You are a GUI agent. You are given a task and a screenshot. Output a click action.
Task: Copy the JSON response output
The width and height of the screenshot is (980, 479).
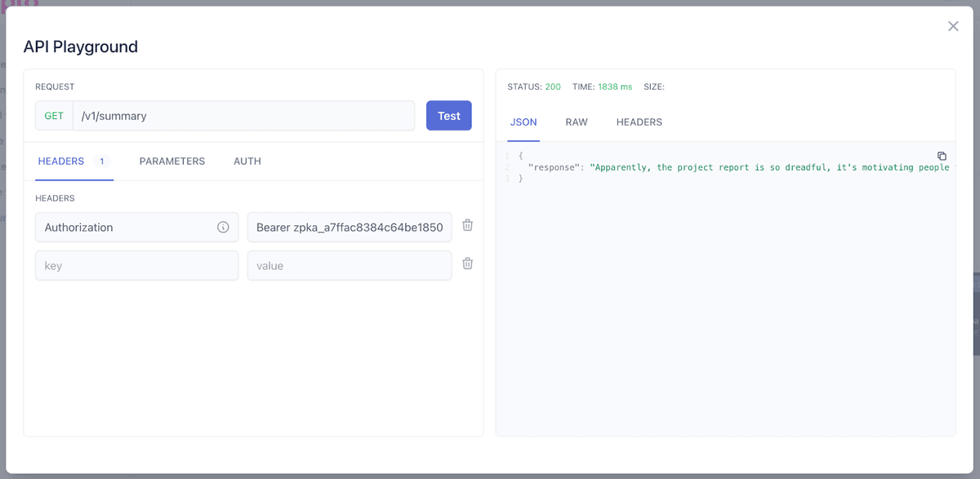[942, 156]
